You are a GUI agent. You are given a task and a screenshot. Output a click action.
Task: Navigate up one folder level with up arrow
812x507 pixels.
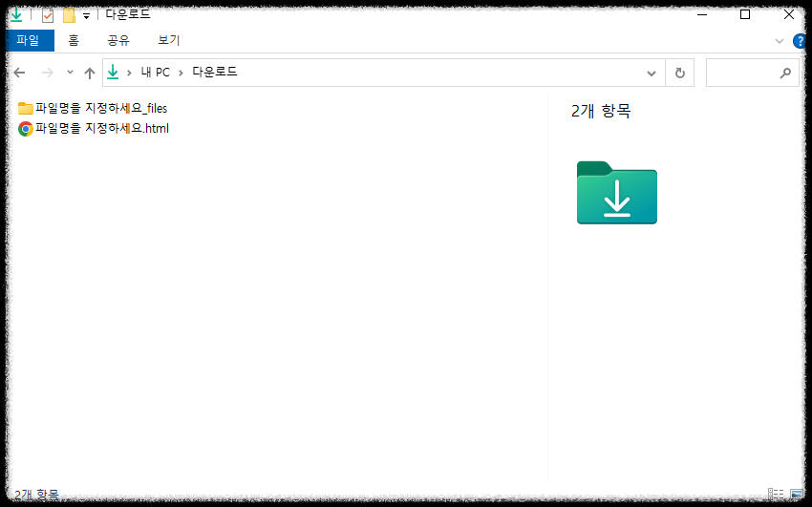tap(90, 73)
